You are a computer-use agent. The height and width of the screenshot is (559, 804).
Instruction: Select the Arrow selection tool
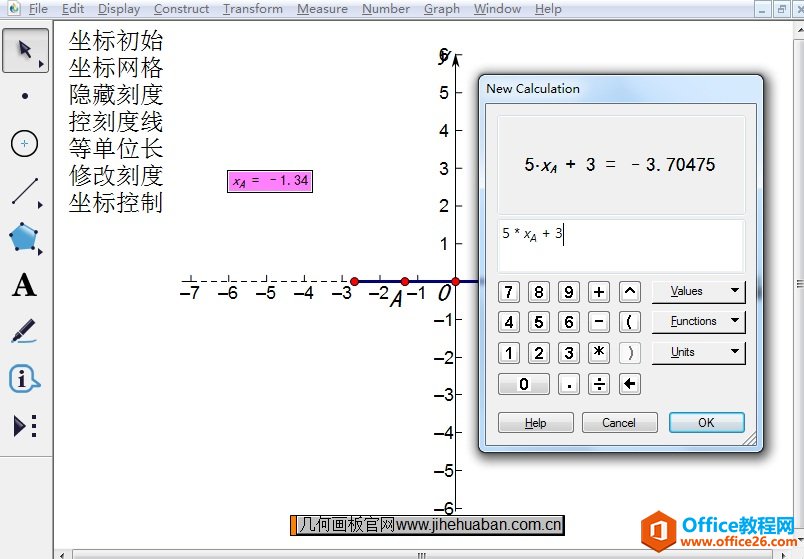coord(25,51)
